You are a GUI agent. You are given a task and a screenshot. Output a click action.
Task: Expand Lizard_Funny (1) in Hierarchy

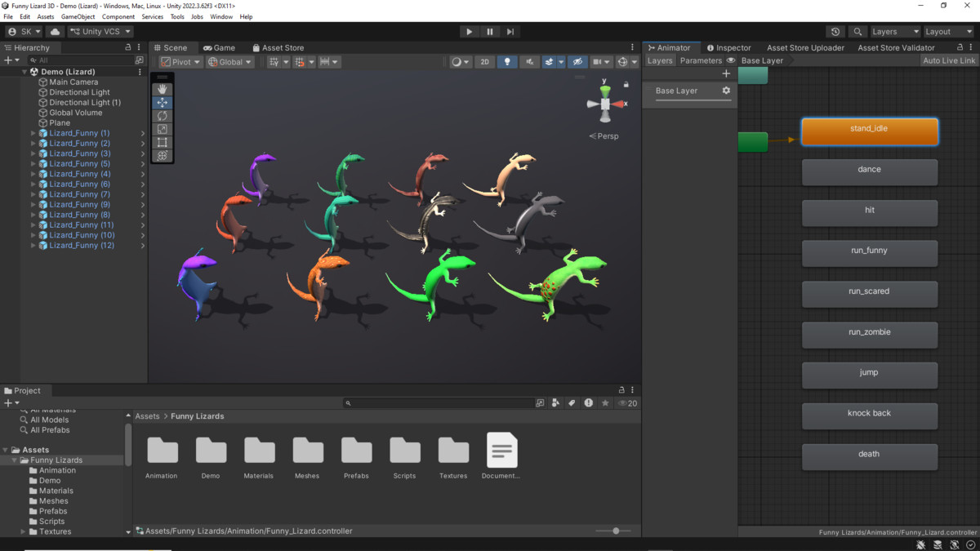tap(33, 133)
